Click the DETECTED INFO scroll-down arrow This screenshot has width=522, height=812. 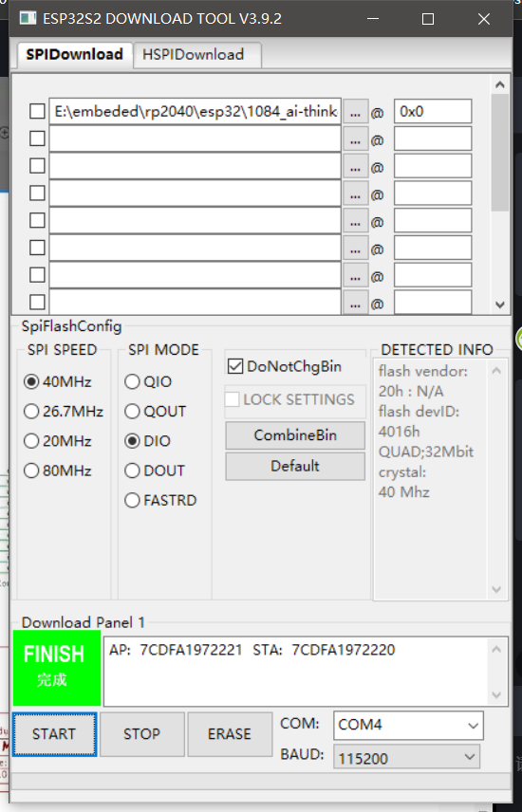click(x=496, y=589)
